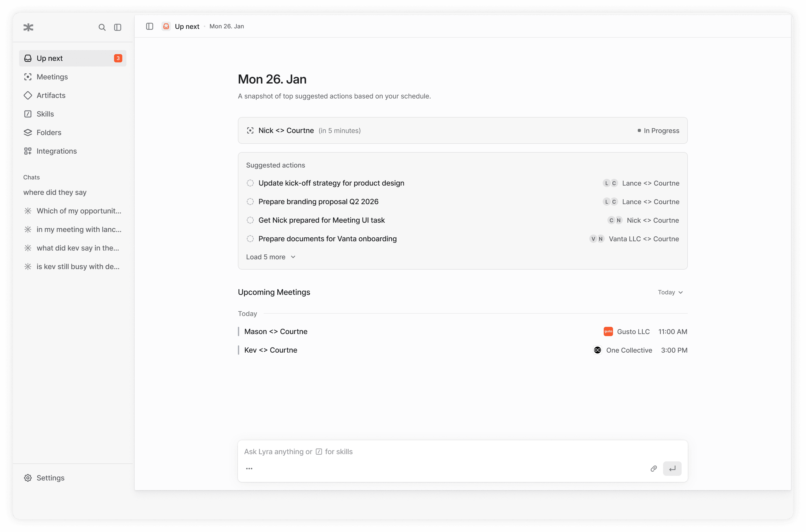Click the send enter icon
The height and width of the screenshot is (532, 806).
672,469
